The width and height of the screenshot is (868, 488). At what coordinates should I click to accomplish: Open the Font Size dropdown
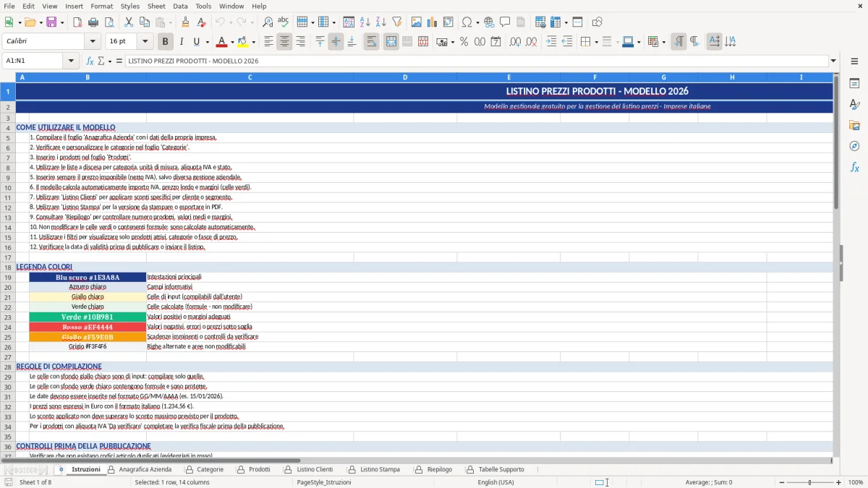tap(145, 42)
